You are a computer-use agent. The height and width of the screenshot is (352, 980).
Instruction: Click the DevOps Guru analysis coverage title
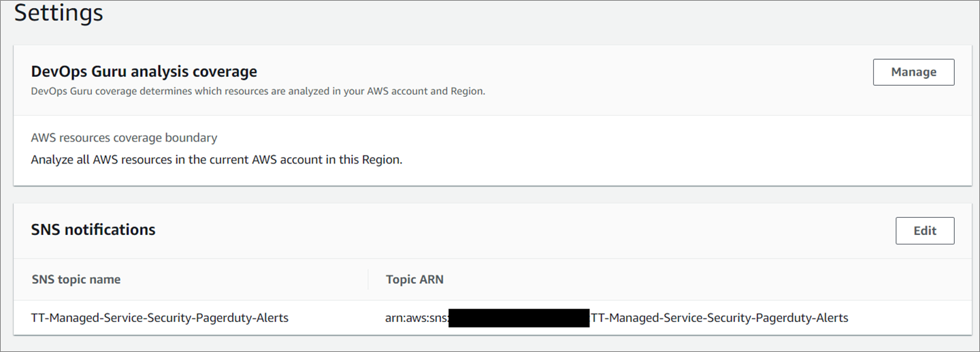(x=144, y=71)
